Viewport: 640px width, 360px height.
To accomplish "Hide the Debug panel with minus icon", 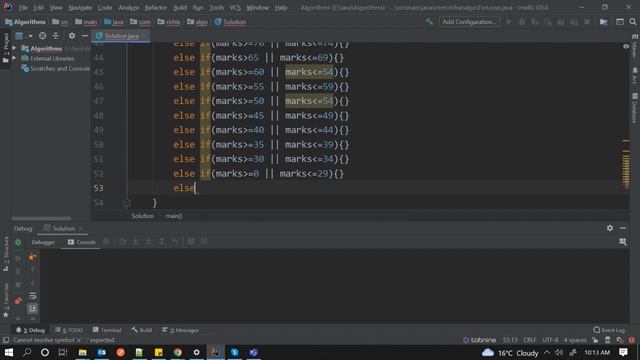I will [623, 228].
